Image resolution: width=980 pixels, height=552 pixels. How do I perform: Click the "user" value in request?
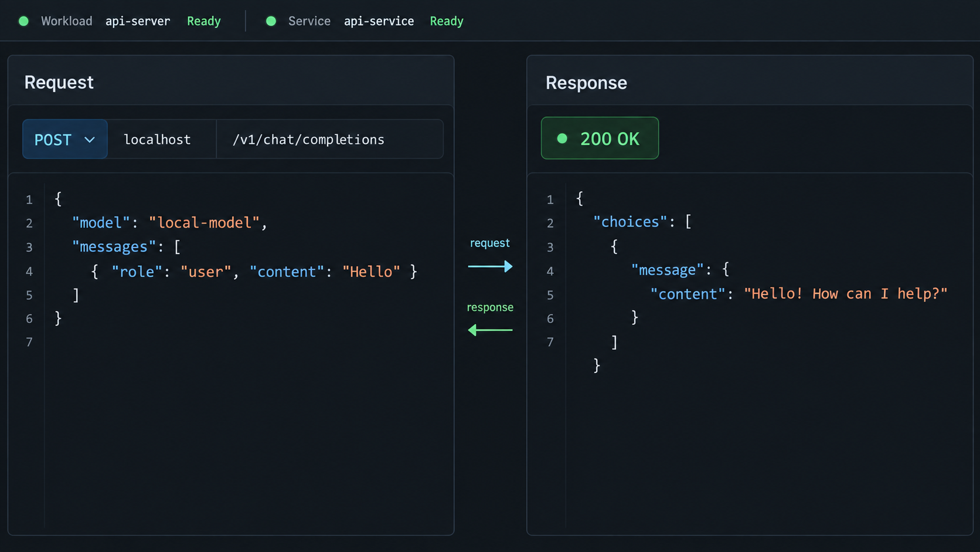(x=206, y=272)
